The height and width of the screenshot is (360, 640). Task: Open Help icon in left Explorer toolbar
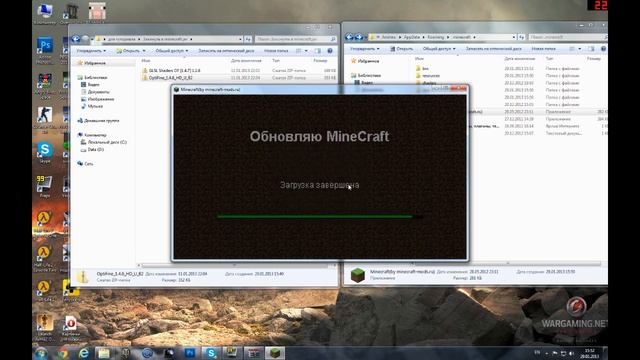coord(330,51)
